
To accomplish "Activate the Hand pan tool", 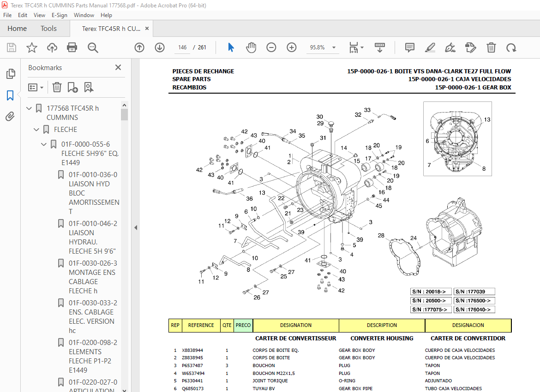I will pyautogui.click(x=251, y=48).
